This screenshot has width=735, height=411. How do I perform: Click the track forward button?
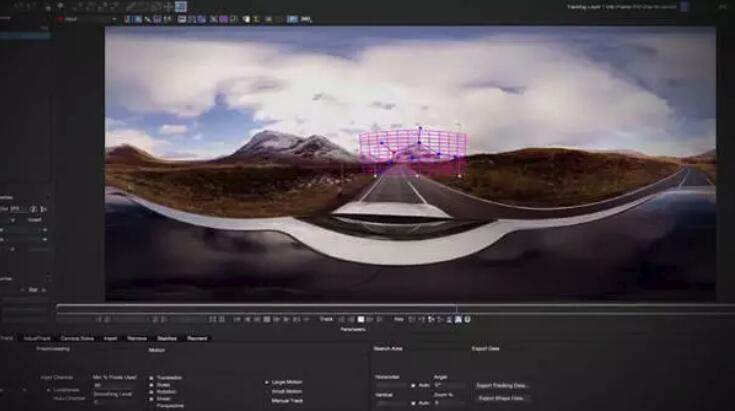372,319
